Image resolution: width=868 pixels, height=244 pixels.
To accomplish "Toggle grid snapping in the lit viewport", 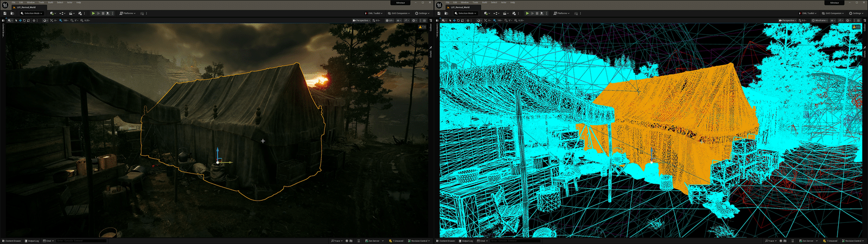I will pyautogui.click(x=60, y=21).
